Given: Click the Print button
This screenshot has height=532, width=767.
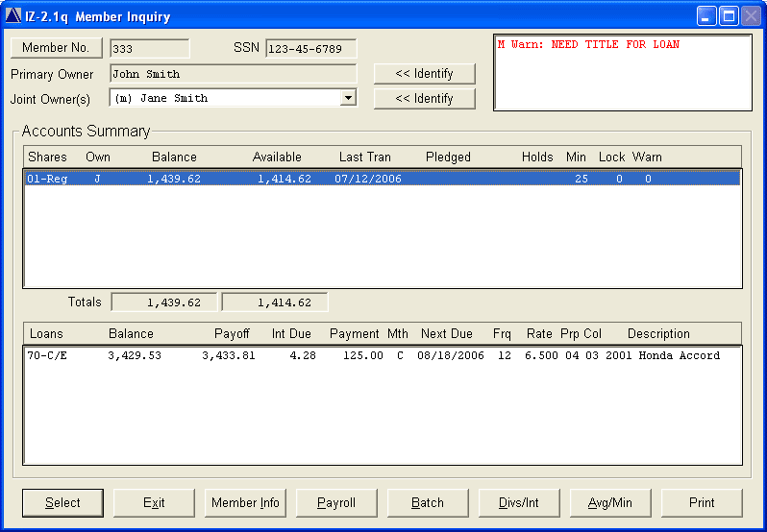Looking at the screenshot, I should coord(702,502).
